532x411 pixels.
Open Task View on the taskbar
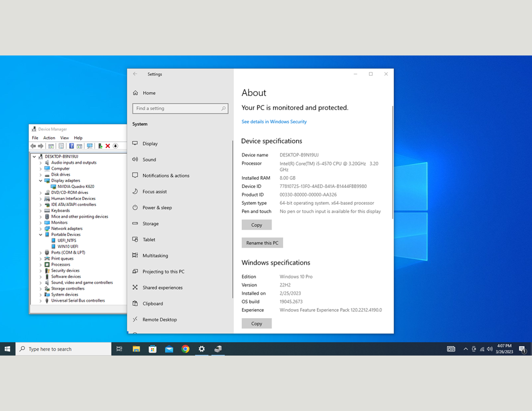coord(119,349)
